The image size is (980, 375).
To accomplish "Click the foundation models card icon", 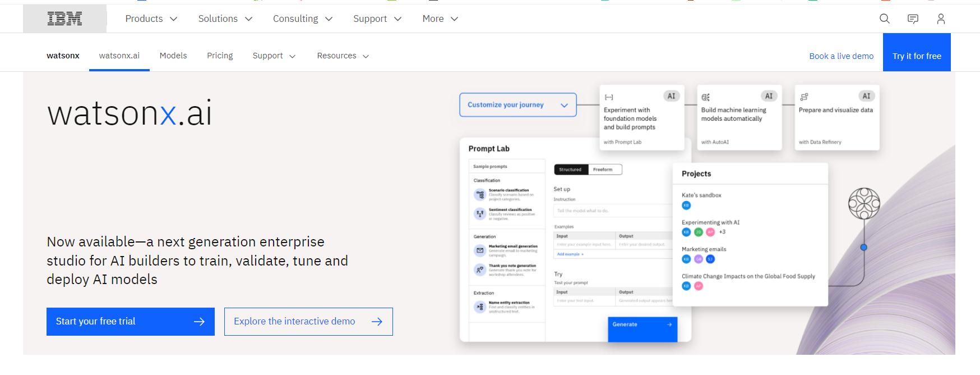I will tap(608, 97).
